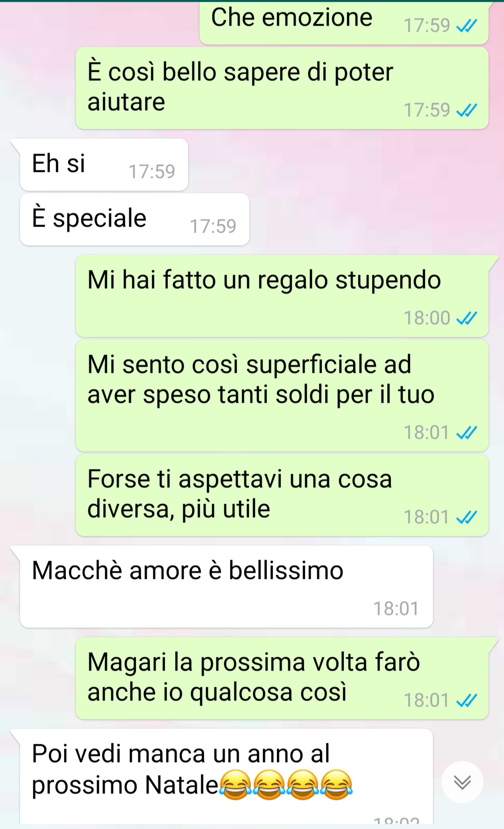Viewport: 504px width, 829px height.
Task: Select the 'Mi hai fatto un regalo stupendo' message
Action: click(282, 296)
